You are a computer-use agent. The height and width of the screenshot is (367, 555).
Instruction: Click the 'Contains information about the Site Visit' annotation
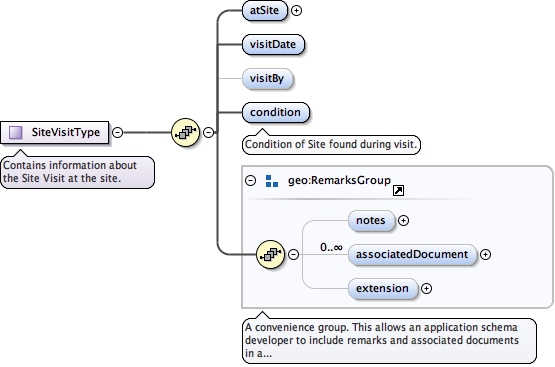click(x=77, y=172)
